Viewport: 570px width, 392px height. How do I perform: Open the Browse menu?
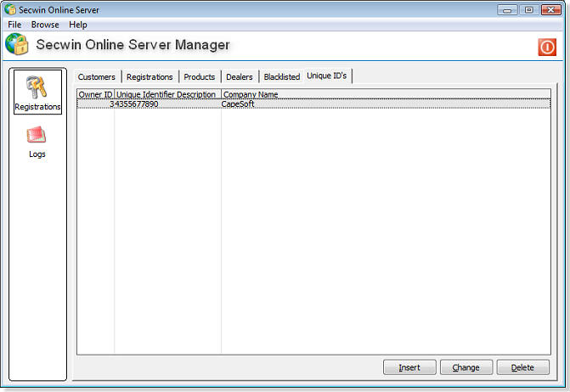pyautogui.click(x=45, y=25)
